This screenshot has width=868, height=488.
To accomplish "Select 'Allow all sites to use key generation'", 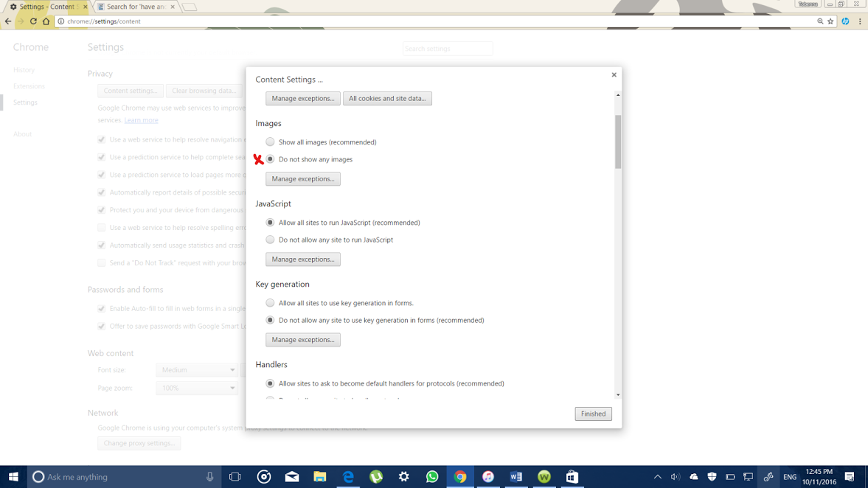I will point(270,303).
